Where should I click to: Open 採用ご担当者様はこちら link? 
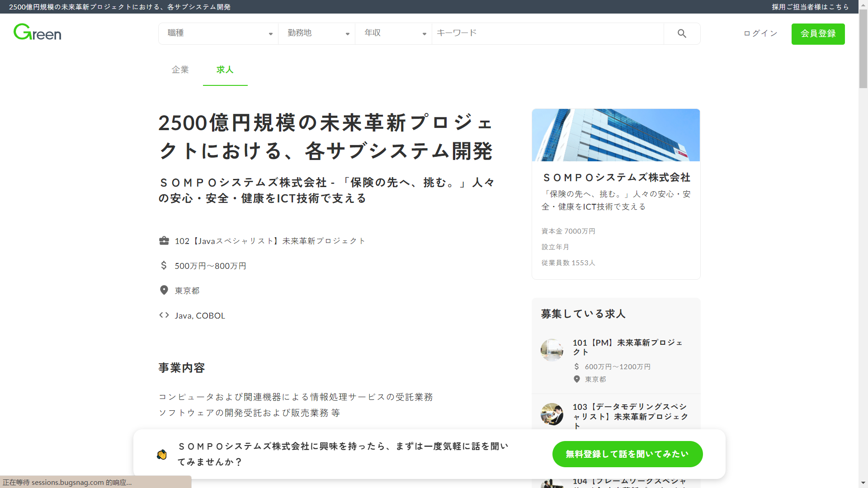(810, 7)
